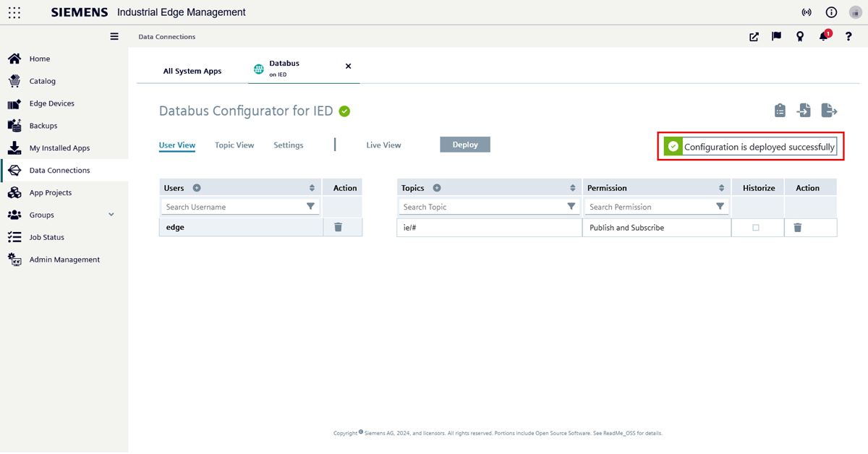Click the add user plus icon
Image resolution: width=868 pixels, height=454 pixels.
[197, 188]
